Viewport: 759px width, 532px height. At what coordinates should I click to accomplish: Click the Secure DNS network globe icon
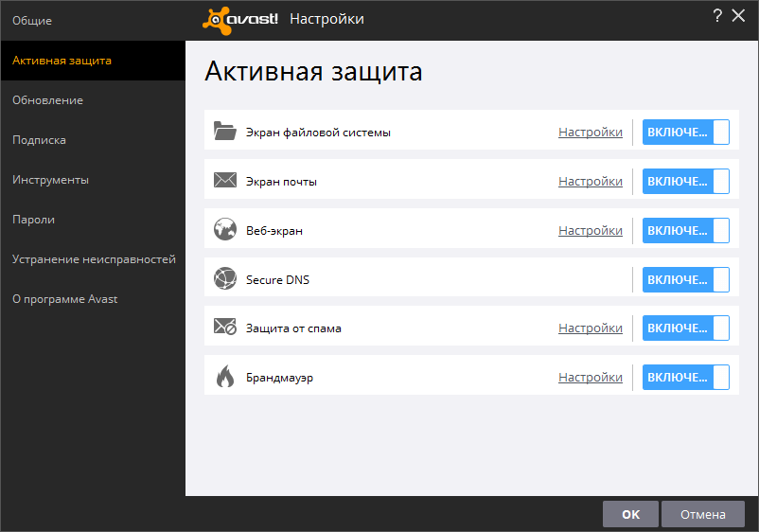(225, 278)
